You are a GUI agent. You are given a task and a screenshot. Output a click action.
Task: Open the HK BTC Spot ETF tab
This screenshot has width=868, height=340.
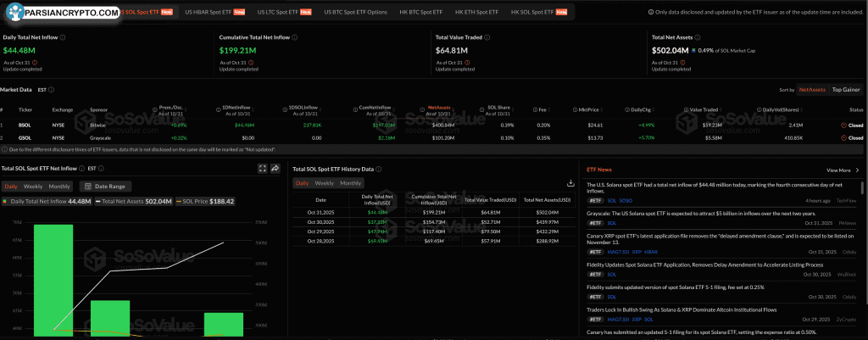point(421,12)
